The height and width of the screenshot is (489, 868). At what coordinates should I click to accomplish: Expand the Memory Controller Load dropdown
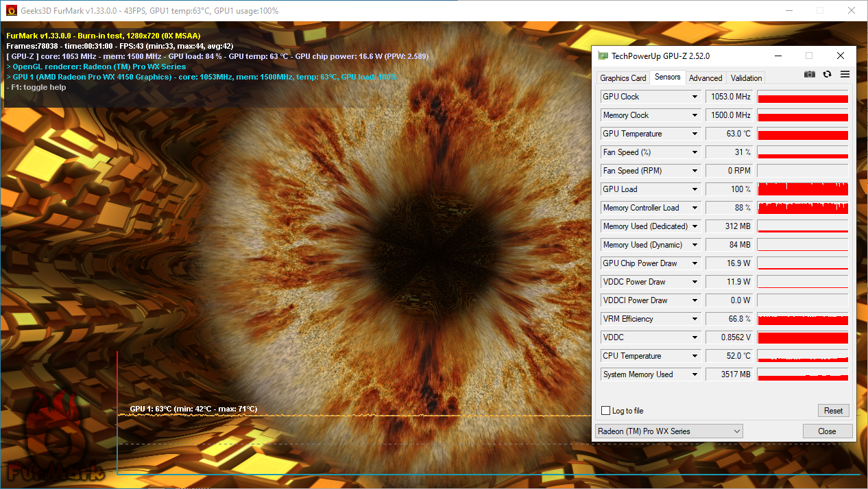click(695, 208)
